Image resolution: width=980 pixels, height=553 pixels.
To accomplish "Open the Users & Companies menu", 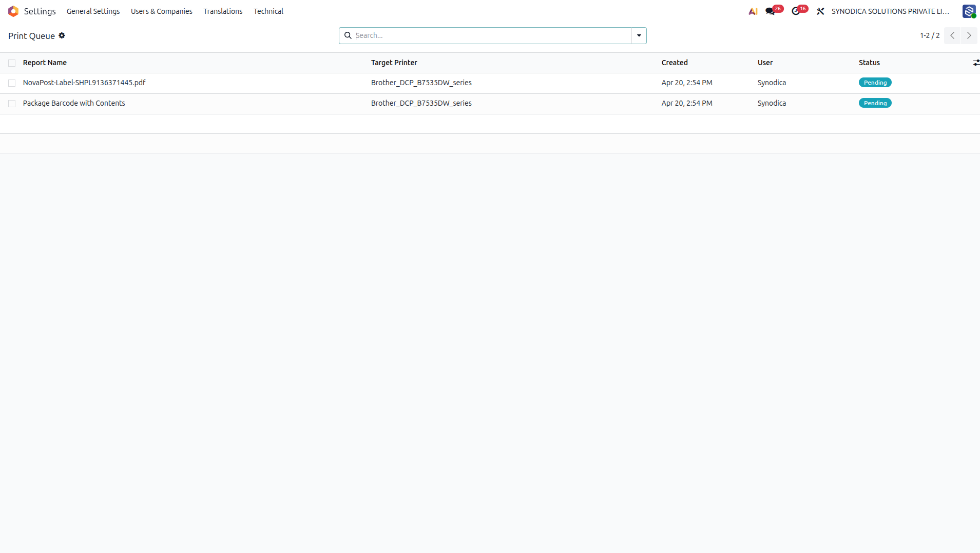I will pyautogui.click(x=161, y=11).
